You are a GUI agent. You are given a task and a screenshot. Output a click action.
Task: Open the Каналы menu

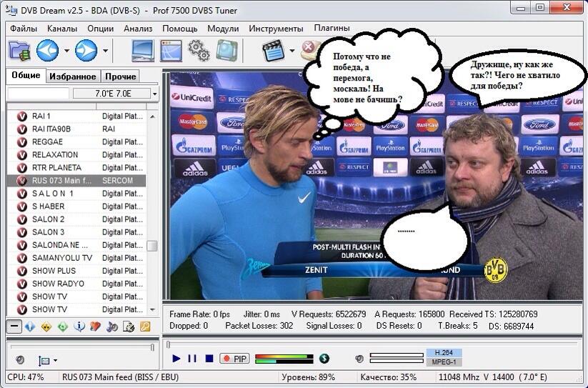point(62,29)
